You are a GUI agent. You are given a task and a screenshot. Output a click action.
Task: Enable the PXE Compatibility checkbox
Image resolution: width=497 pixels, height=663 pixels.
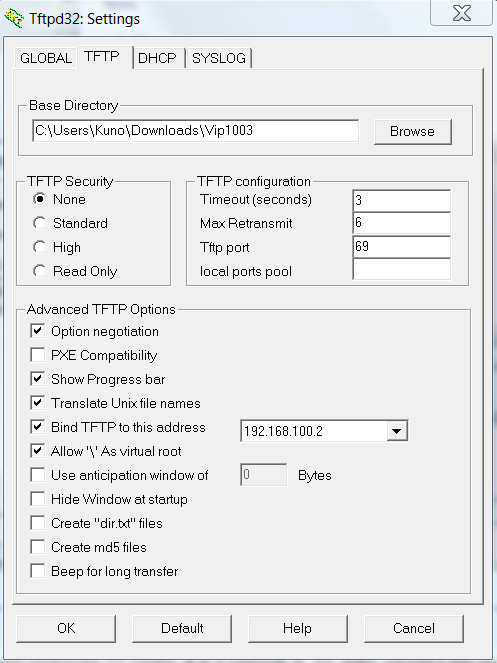pos(38,355)
